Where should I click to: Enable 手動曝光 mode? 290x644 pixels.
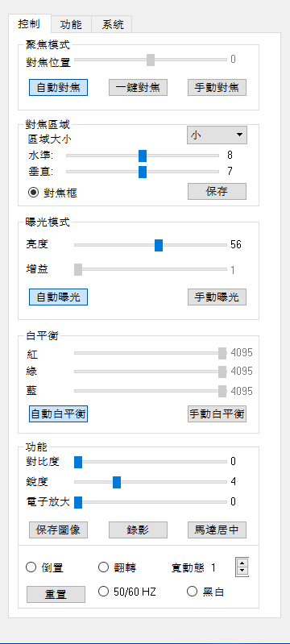click(x=217, y=297)
